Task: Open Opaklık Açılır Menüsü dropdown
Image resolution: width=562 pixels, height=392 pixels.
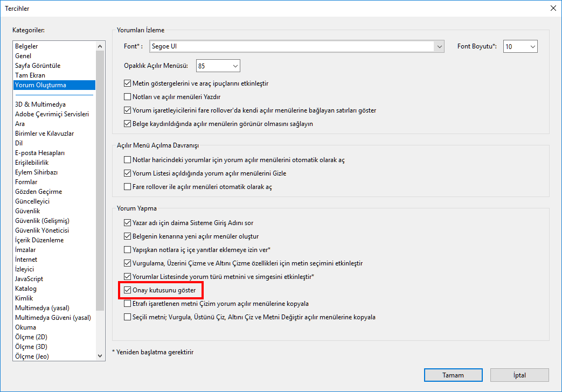Action: [x=218, y=66]
